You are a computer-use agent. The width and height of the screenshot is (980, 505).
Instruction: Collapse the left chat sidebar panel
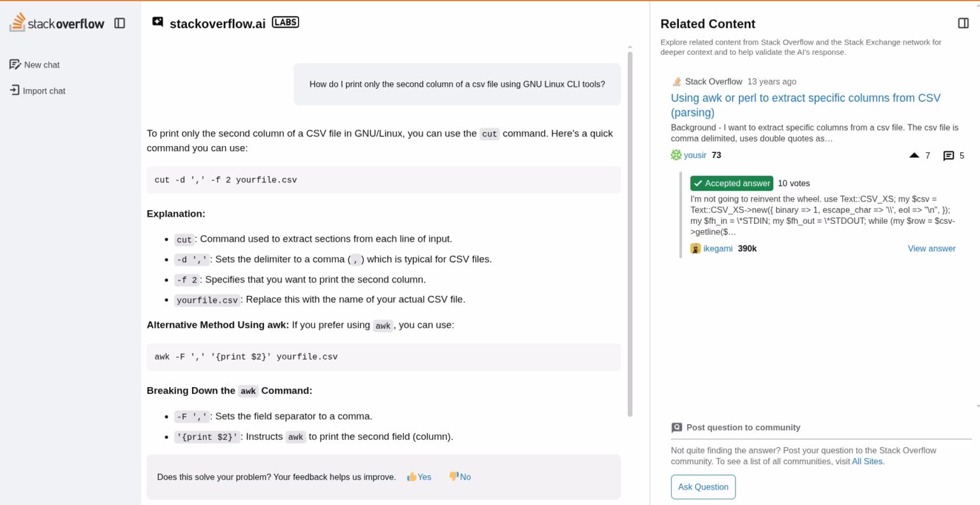119,22
